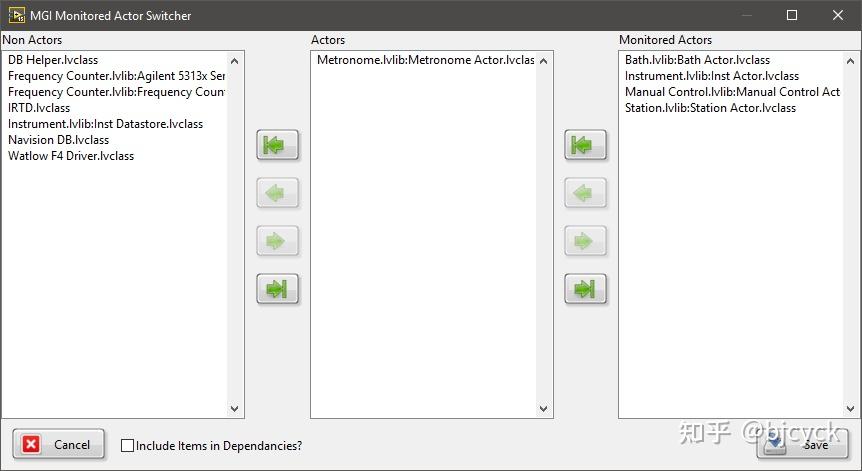Image resolution: width=862 pixels, height=471 pixels.
Task: Click the Save button
Action: (x=802, y=444)
